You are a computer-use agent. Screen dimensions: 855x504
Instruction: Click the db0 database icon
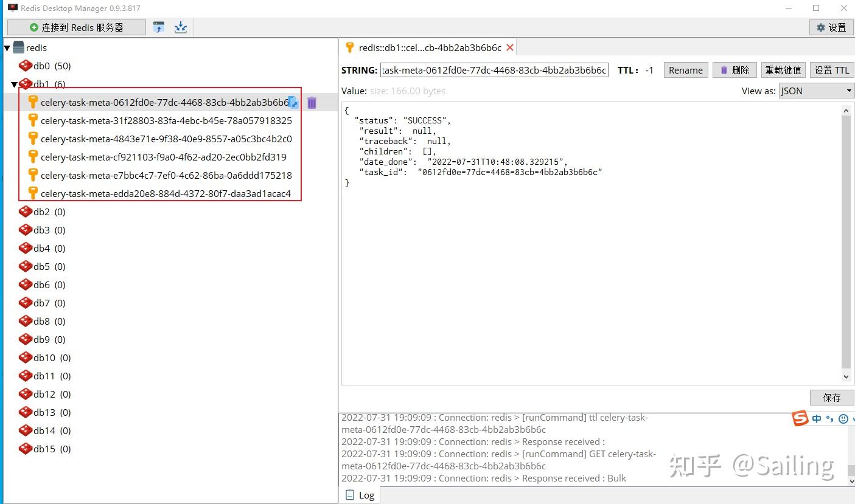click(26, 66)
